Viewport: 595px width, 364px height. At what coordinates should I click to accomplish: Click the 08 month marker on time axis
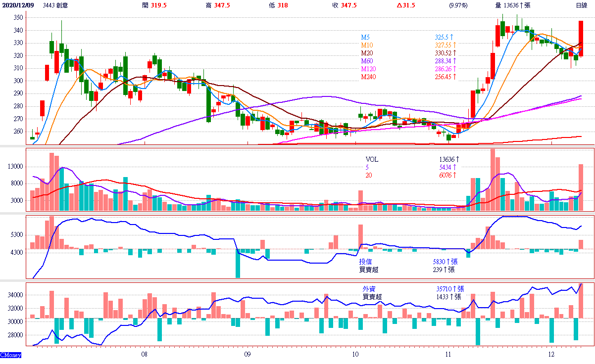click(144, 355)
